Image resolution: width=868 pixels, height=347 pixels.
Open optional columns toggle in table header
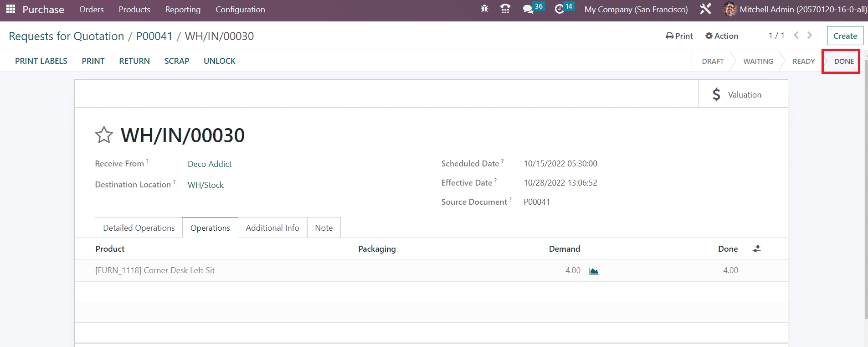point(756,249)
